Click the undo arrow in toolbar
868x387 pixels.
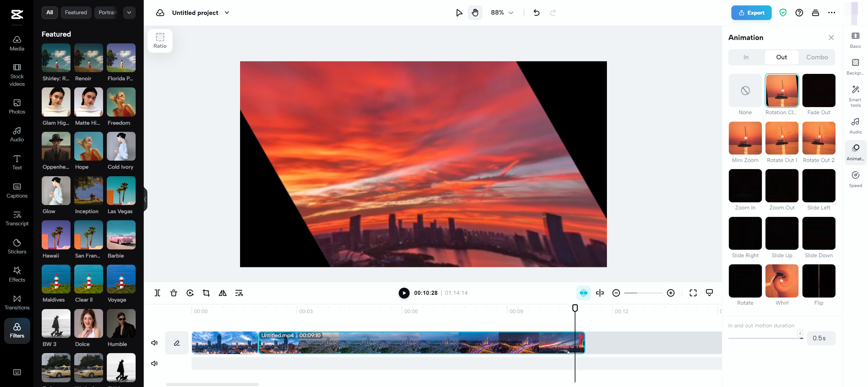(535, 12)
